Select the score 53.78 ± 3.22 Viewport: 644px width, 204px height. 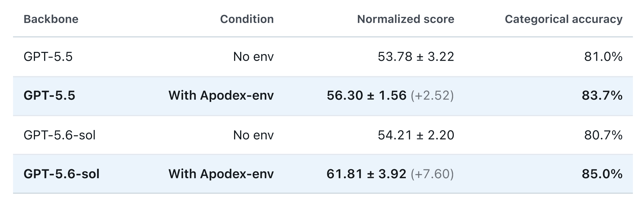point(416,57)
